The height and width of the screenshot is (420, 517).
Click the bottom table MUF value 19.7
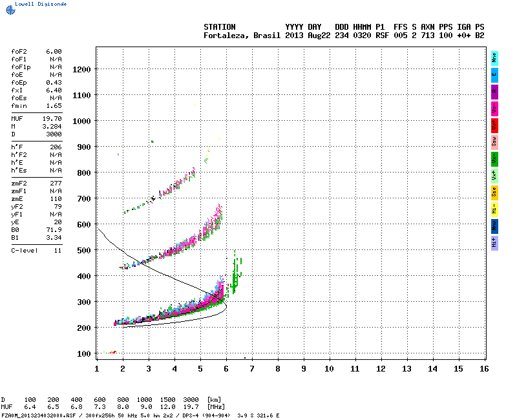click(191, 407)
